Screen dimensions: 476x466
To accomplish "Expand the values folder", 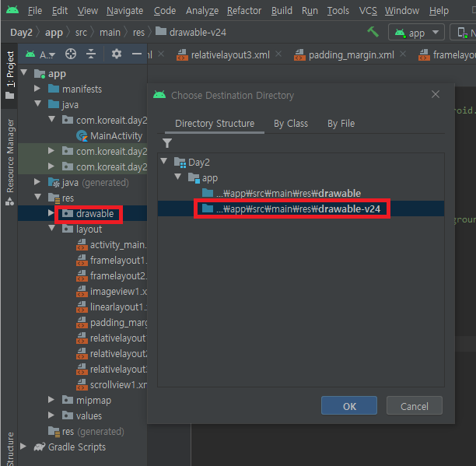I will 51,415.
